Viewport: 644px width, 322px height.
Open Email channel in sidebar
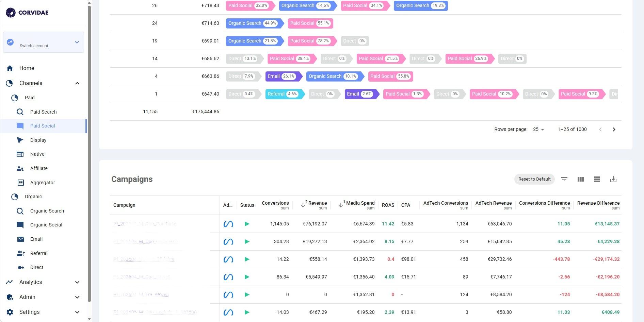36,239
